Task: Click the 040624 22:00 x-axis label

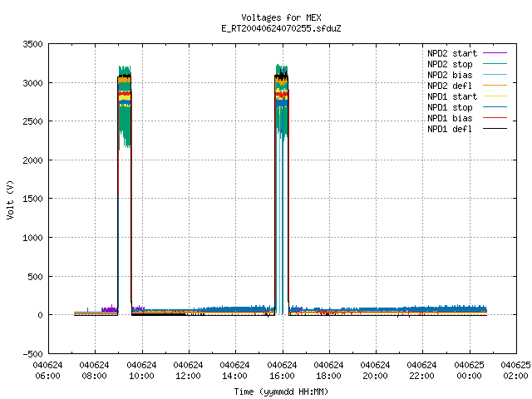Action: pyautogui.click(x=421, y=371)
